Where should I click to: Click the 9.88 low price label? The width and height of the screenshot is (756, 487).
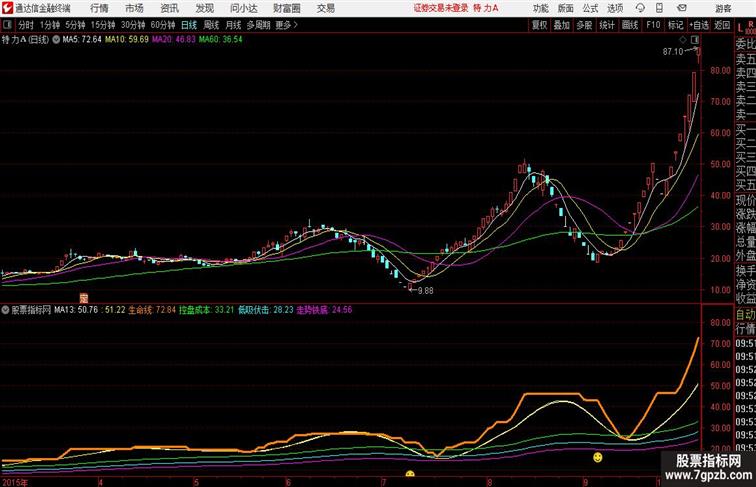point(426,290)
